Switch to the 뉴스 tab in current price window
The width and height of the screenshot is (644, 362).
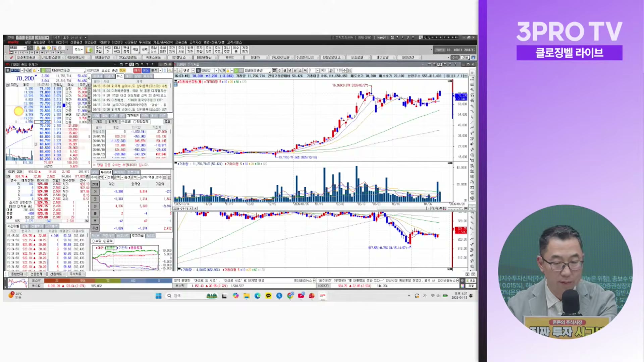point(120,76)
